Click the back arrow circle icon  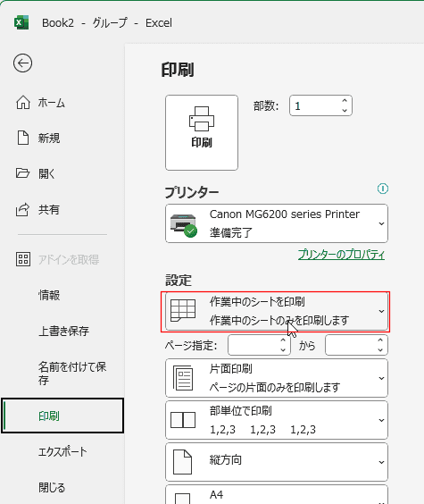[23, 63]
